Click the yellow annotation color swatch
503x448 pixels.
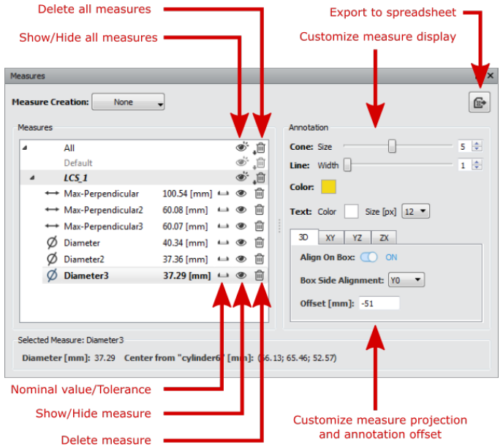[328, 186]
